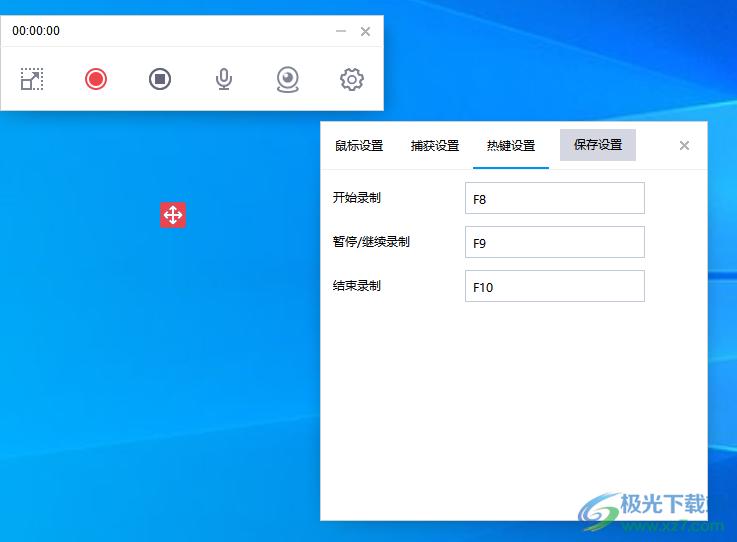Toggle the webcam icon
737x542 pixels.
coord(288,79)
